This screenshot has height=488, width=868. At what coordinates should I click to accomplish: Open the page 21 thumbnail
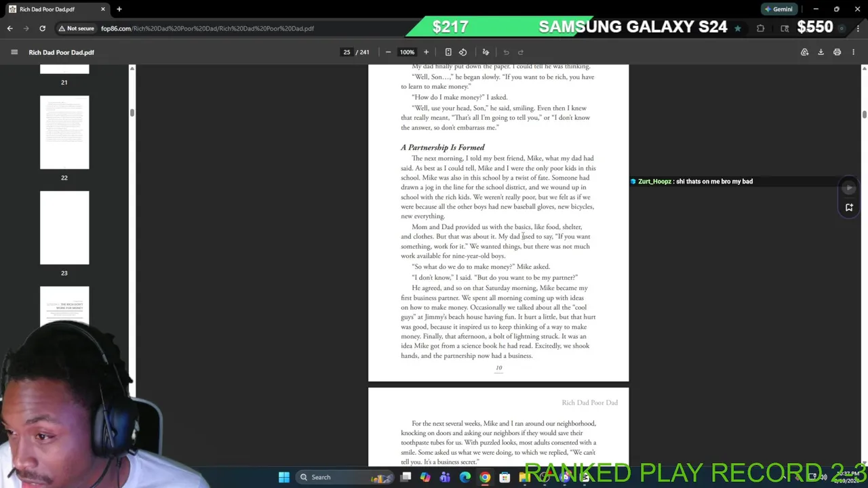(64, 69)
